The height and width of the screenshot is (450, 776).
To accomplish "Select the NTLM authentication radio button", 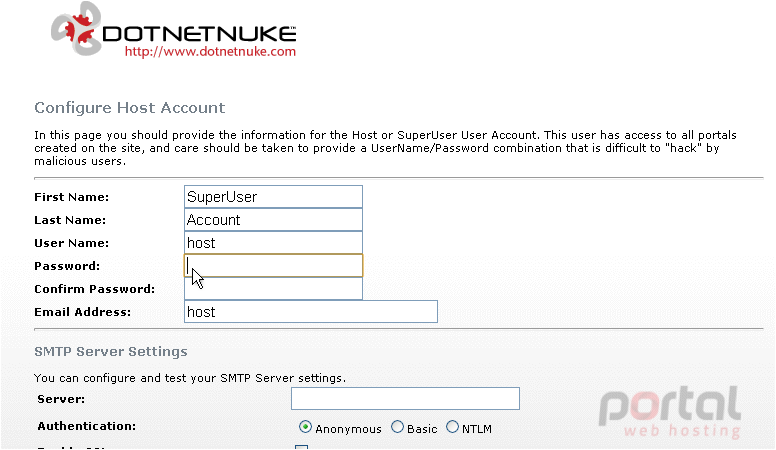I will tap(452, 427).
